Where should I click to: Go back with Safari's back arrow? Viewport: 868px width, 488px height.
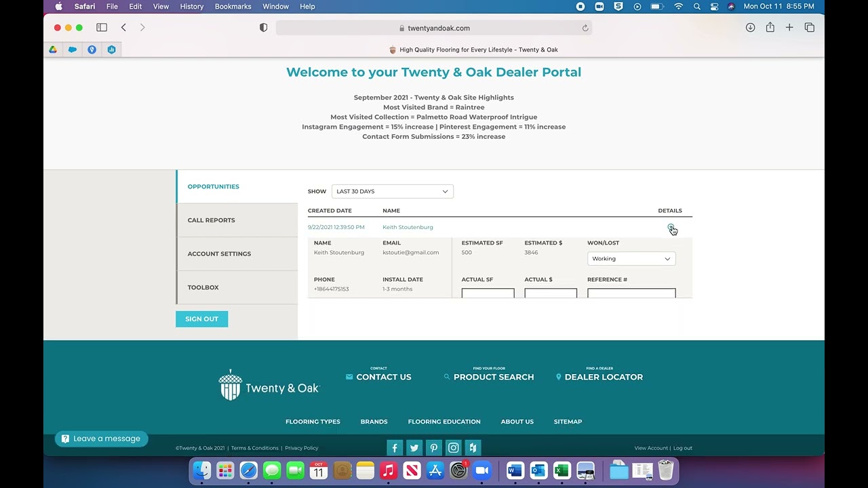click(123, 28)
